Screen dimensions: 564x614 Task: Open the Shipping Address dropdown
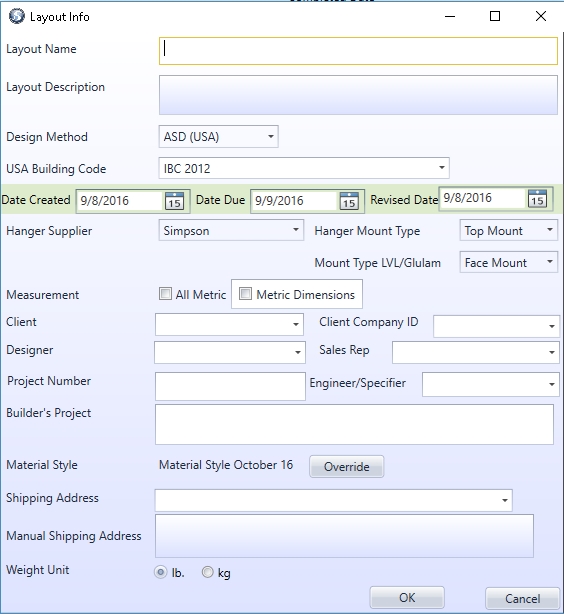[x=334, y=500]
